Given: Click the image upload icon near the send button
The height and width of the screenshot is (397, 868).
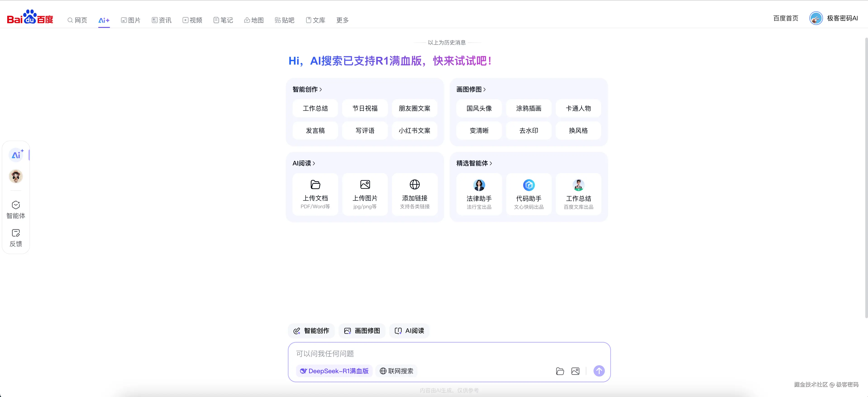Looking at the screenshot, I should (575, 371).
